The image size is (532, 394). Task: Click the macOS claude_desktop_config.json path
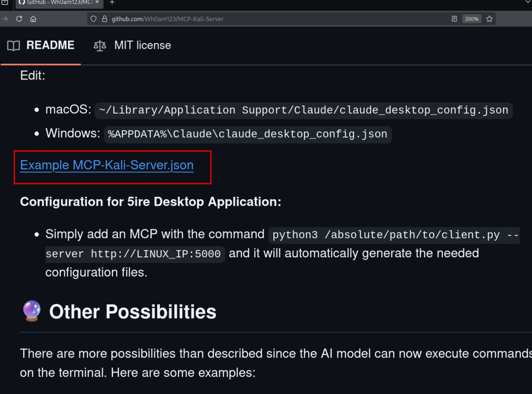coord(303,110)
